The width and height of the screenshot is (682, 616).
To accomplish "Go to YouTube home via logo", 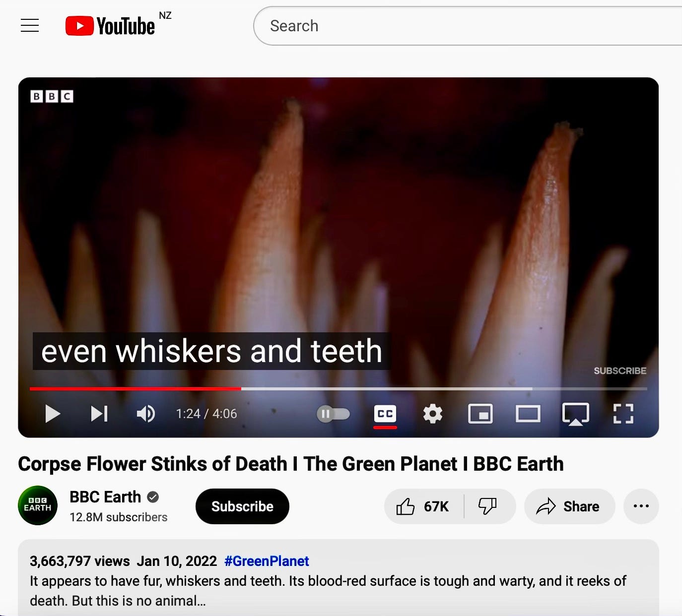I will click(x=110, y=26).
